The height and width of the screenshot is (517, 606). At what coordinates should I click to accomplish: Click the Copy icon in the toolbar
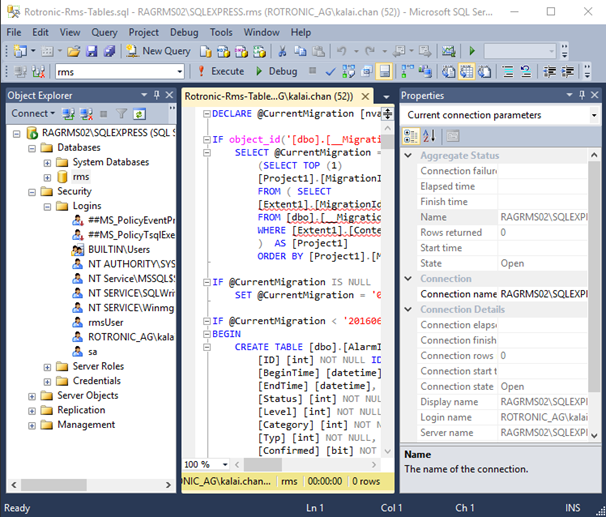click(x=300, y=51)
